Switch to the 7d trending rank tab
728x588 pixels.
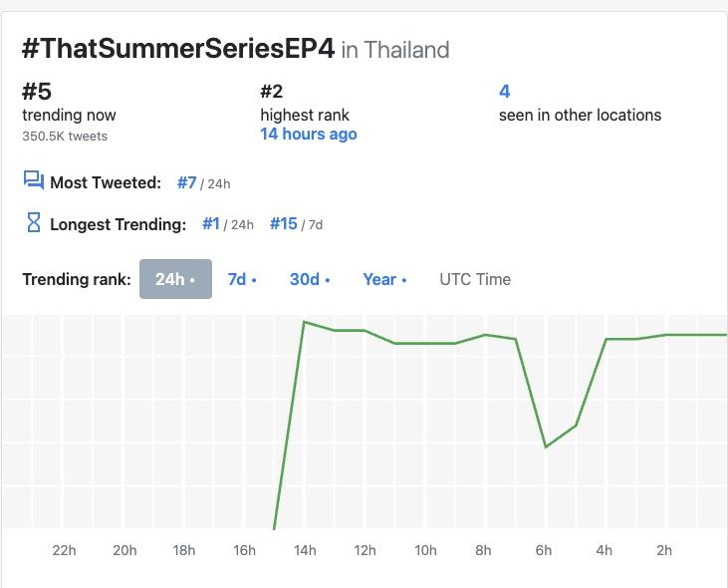point(241,279)
